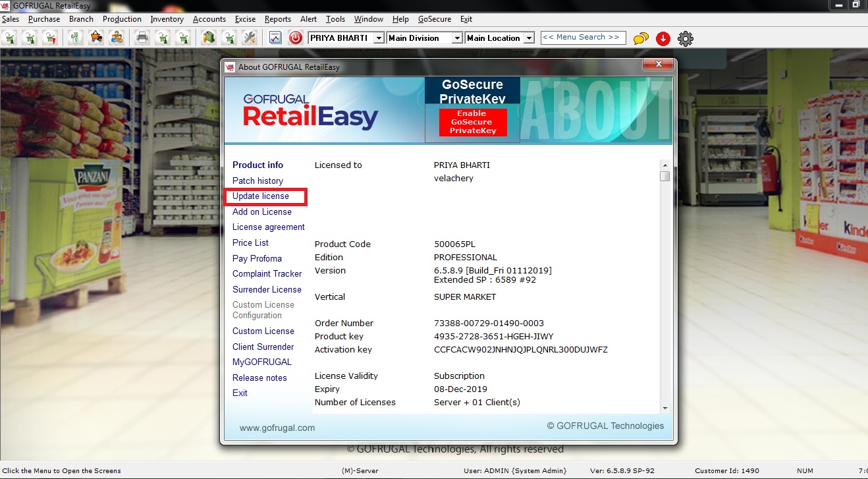The width and height of the screenshot is (868, 479).
Task: Open the Sales menu
Action: pos(11,19)
